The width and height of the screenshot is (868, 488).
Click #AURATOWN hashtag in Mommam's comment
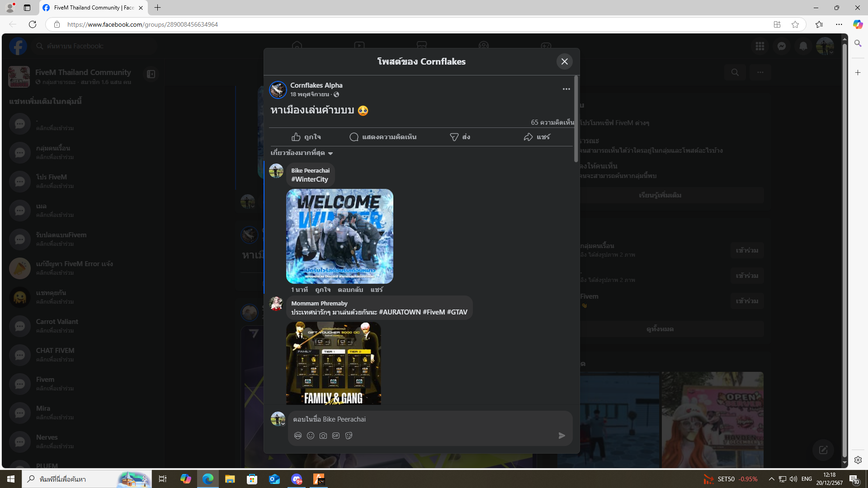click(400, 312)
